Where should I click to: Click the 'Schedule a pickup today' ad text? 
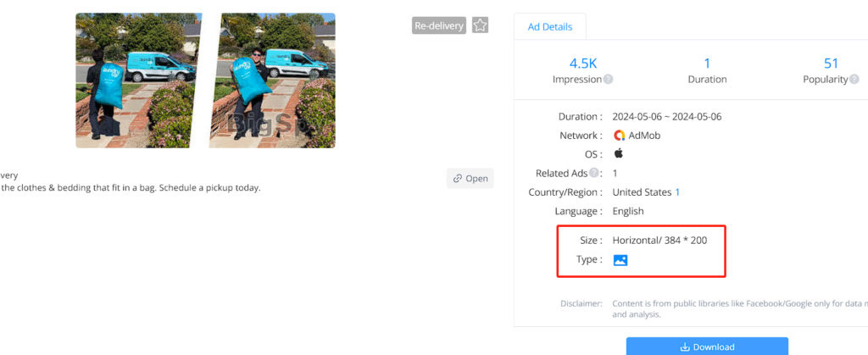pyautogui.click(x=209, y=187)
